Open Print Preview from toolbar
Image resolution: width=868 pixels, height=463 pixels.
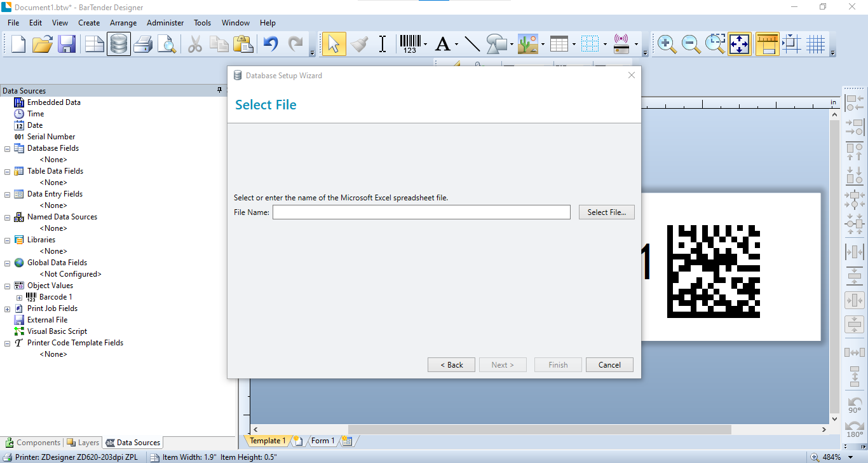(x=166, y=44)
